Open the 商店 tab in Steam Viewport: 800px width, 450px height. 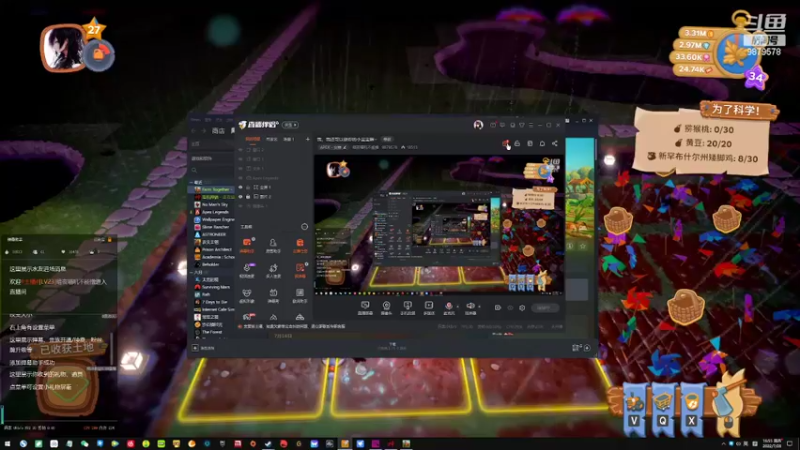coord(218,131)
